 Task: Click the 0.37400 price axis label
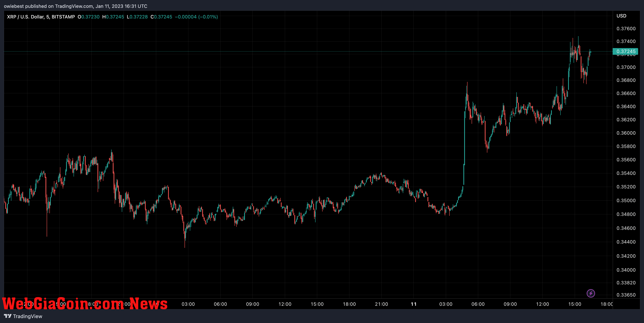point(626,41)
